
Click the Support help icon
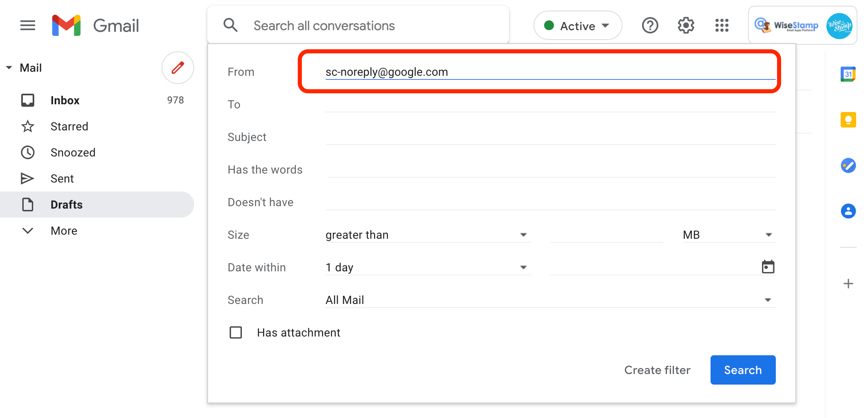tap(650, 26)
